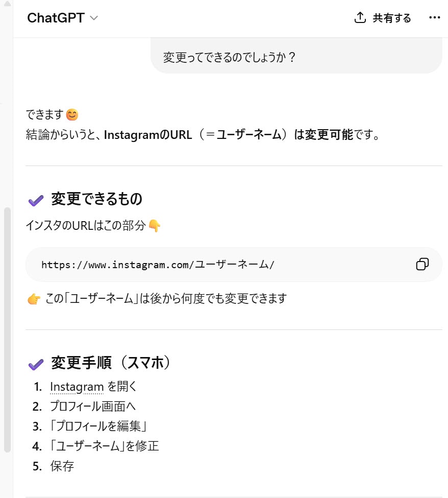This screenshot has height=498, width=448.
Task: Copy the Instagram URL code block
Action: click(422, 264)
